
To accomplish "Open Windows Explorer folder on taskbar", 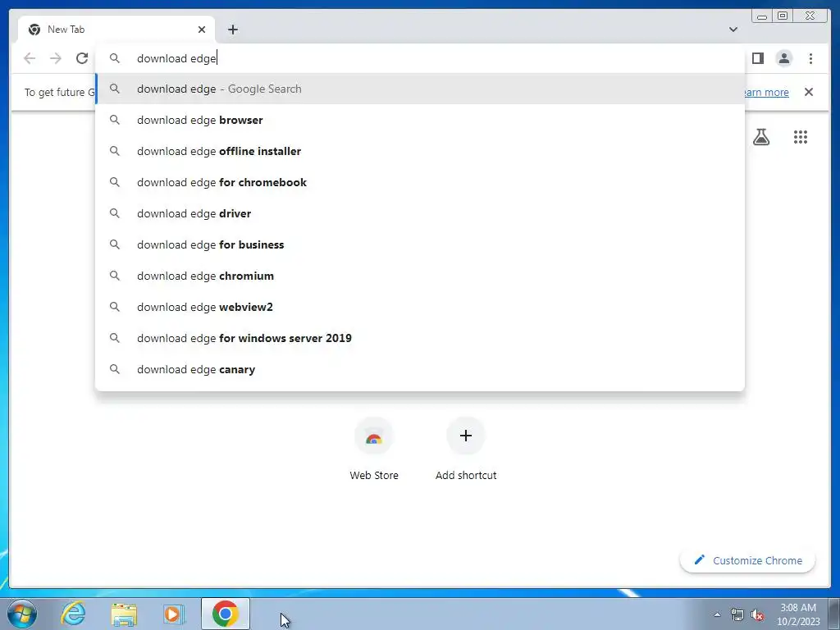I will pyautogui.click(x=124, y=614).
